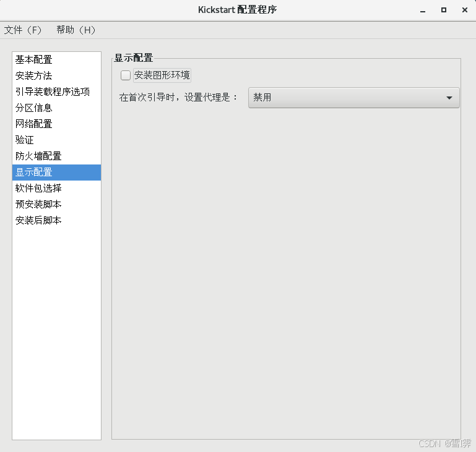Open the 帮助(H) menu
The width and height of the screenshot is (476, 452).
(x=76, y=30)
